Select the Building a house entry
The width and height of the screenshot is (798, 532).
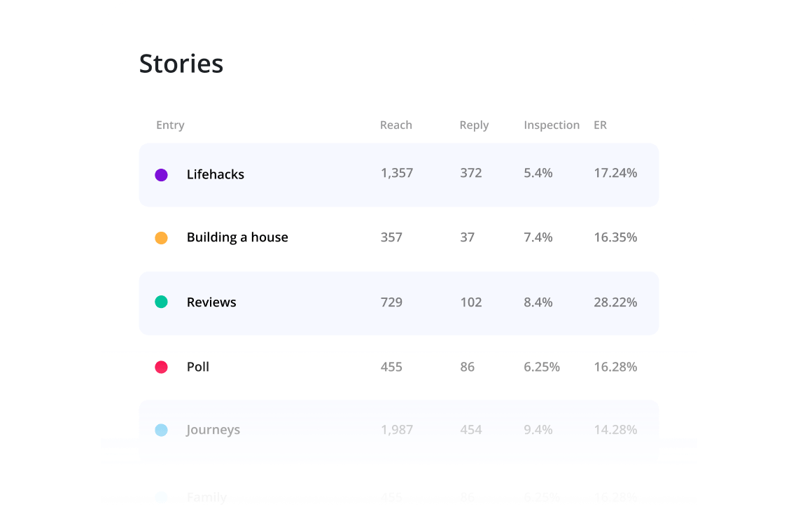point(237,237)
